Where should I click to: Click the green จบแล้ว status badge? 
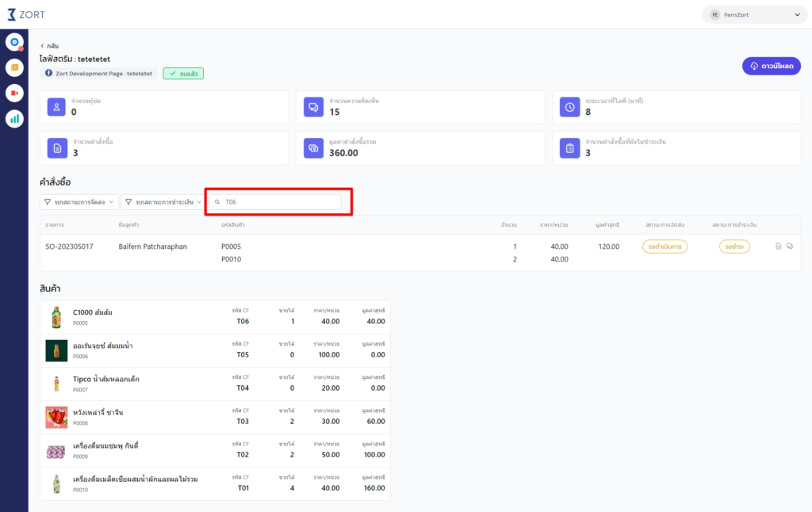(x=183, y=73)
